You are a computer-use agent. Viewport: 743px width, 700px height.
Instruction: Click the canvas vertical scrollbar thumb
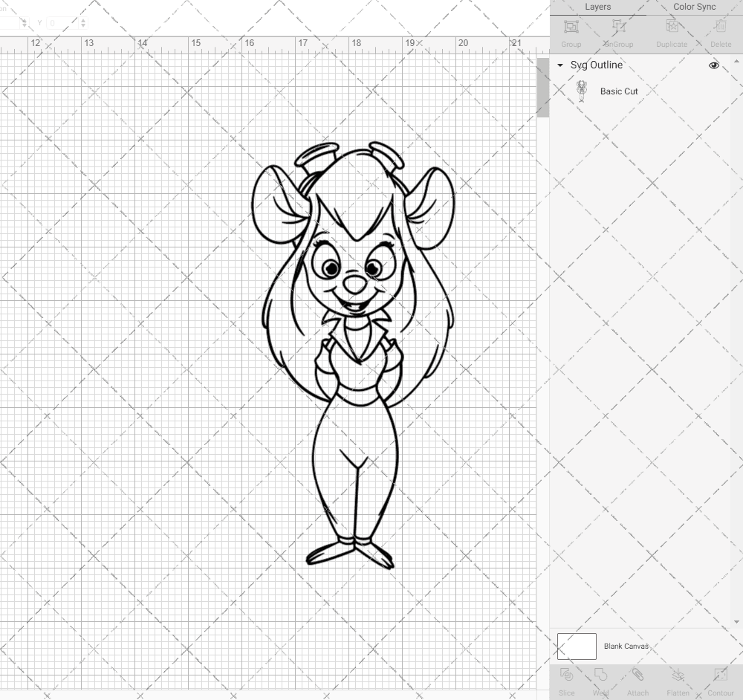(x=543, y=88)
